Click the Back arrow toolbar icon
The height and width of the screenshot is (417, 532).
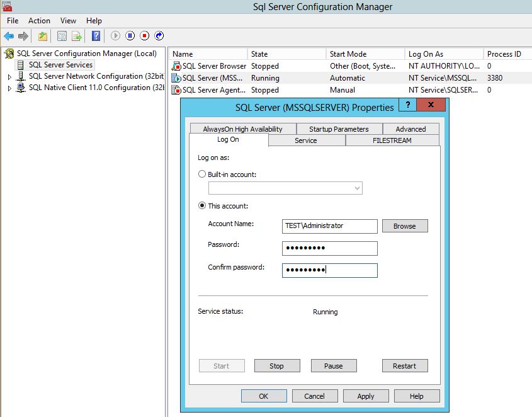[x=9, y=36]
